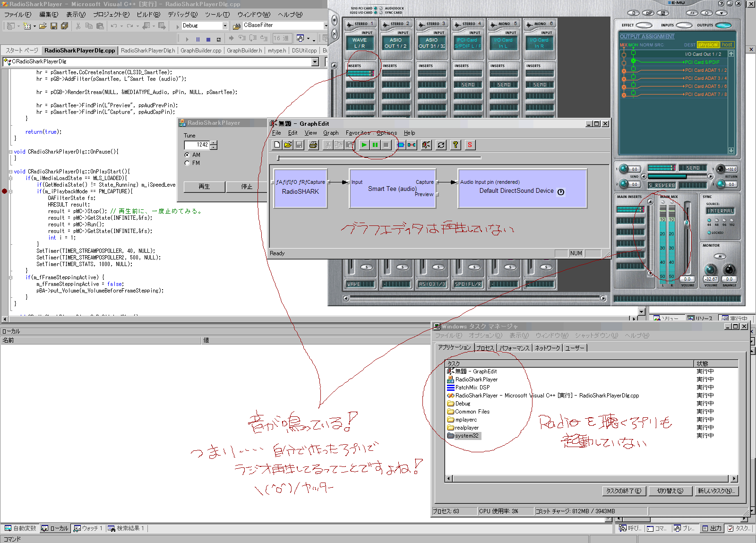Screen dimensions: 756x543
Task: Open the New Project dropdown arrow in Visual C++
Action: coord(18,26)
